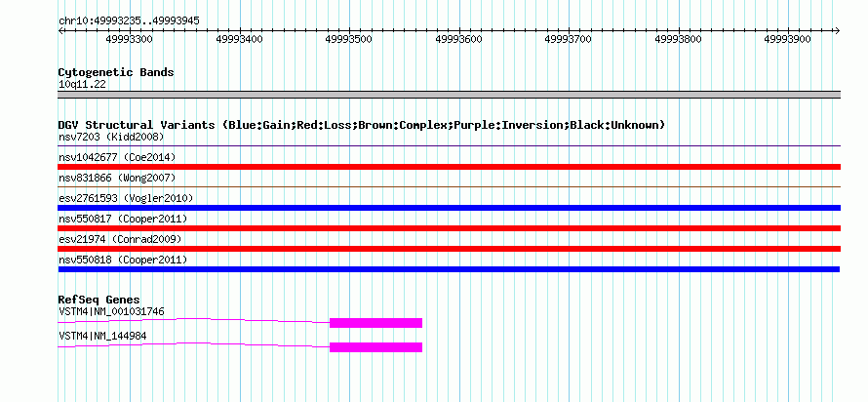Click the thin purple nsv7203 inversion line

click(x=449, y=146)
